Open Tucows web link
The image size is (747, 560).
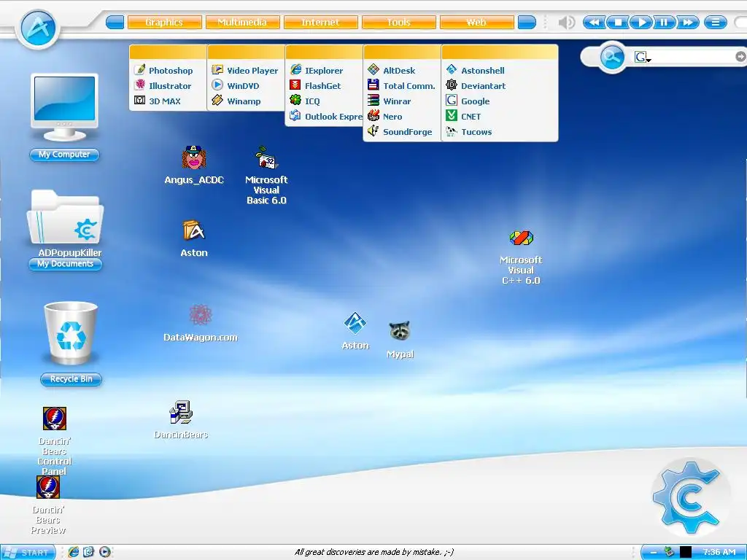(469, 131)
